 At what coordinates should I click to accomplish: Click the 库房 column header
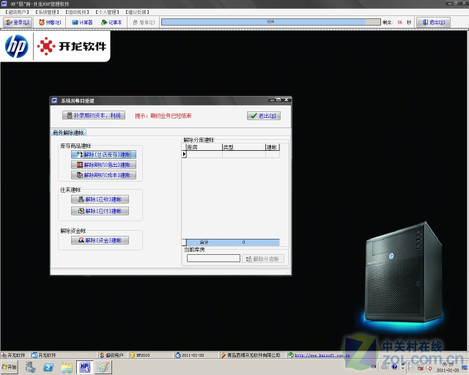pyautogui.click(x=204, y=147)
